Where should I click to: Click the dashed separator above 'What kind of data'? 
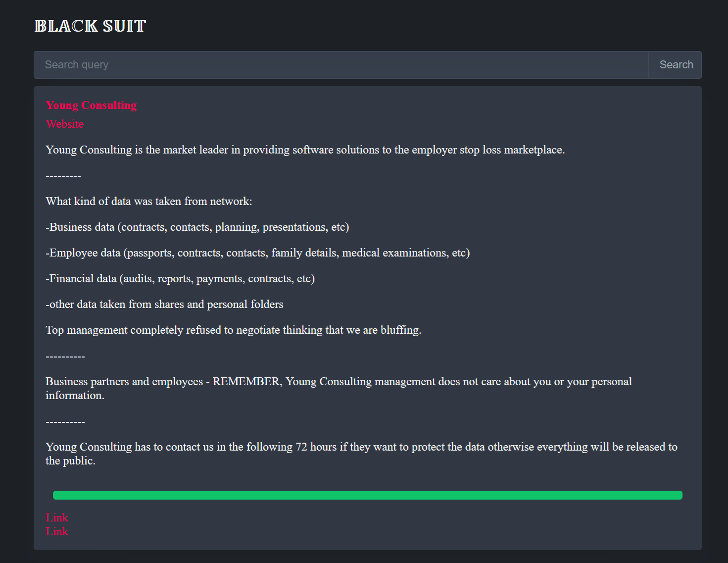click(x=63, y=176)
